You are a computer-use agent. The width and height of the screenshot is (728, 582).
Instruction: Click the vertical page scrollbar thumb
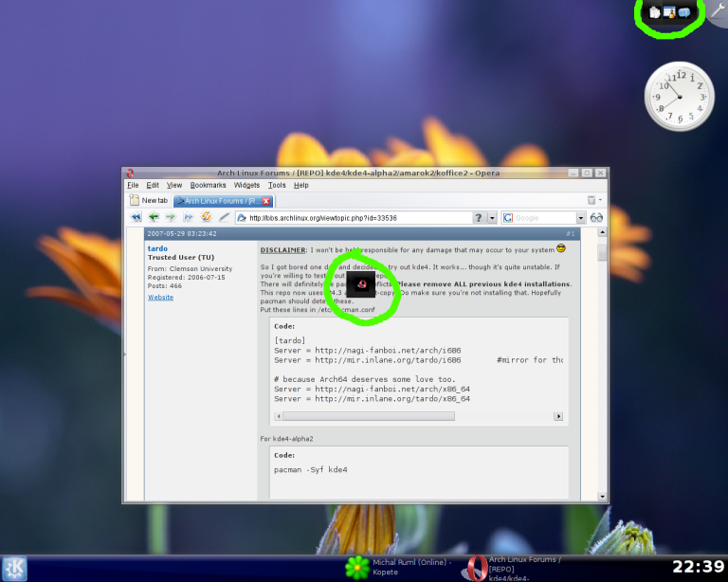coord(602,252)
